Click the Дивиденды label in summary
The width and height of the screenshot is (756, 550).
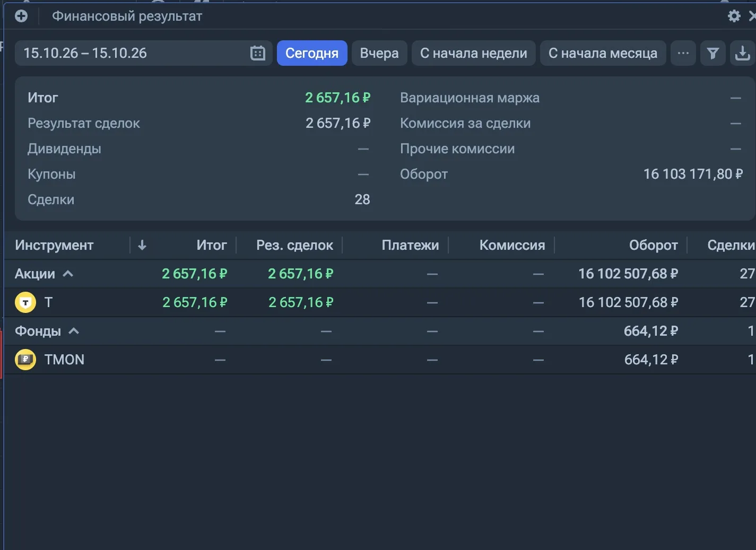(x=64, y=149)
